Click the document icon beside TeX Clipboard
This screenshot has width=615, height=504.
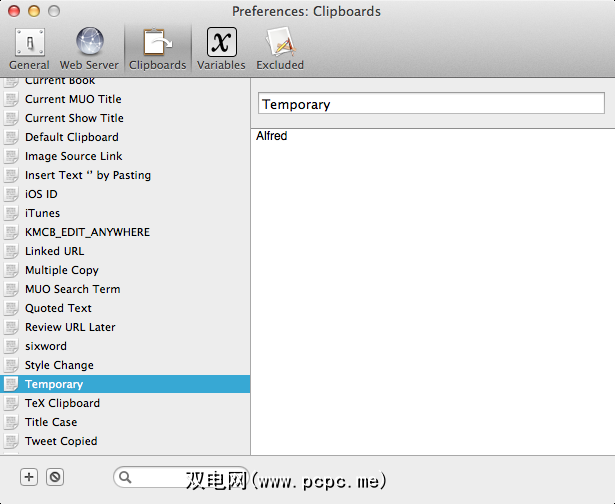11,403
